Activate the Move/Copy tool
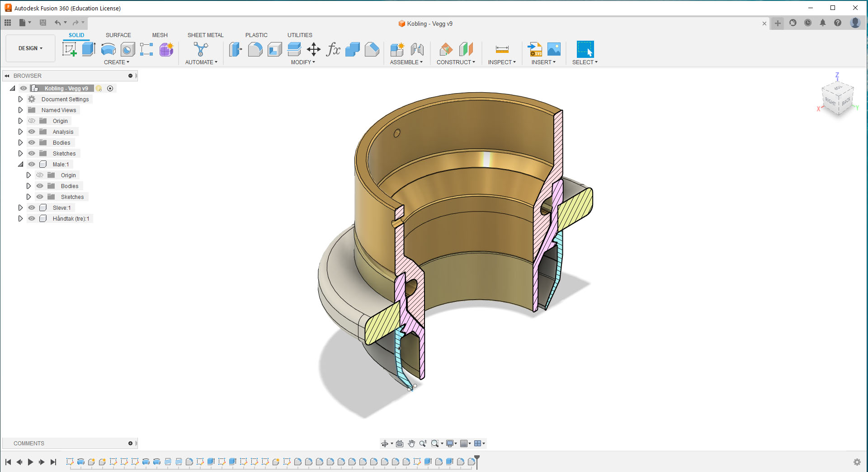Viewport: 868px width, 472px height. coord(314,49)
